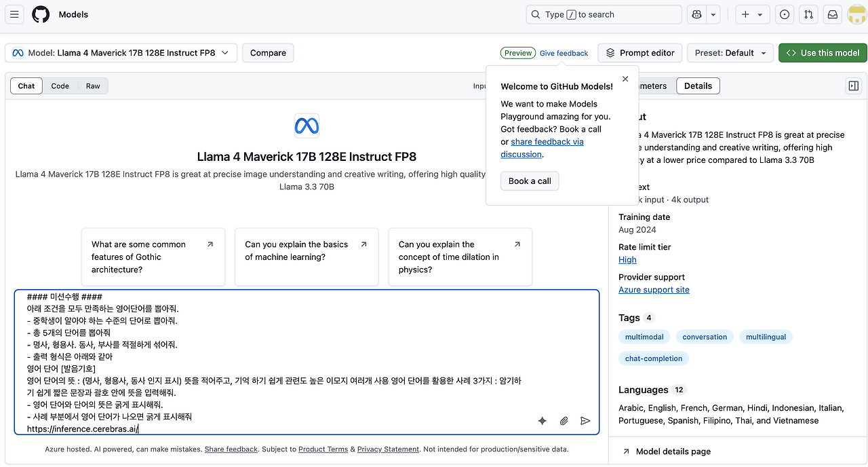The image size is (868, 467).
Task: Expand the Preset: Default dropdown
Action: (730, 53)
